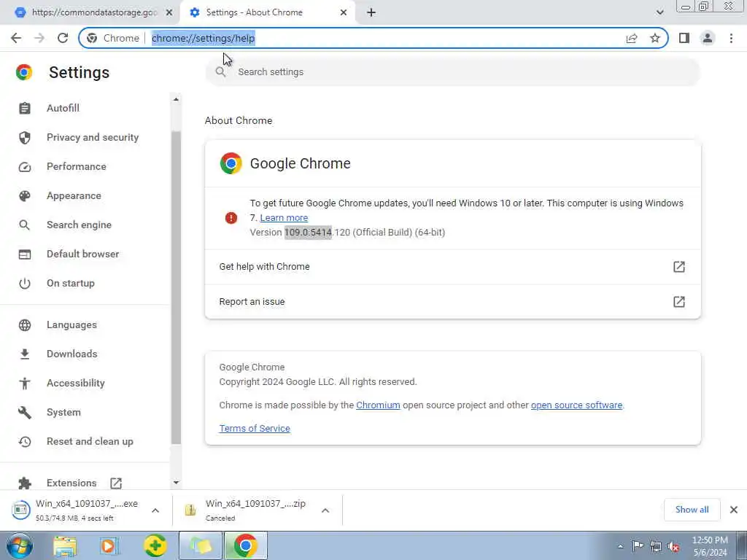Screen dimensions: 747x560
Task: Click the Search engine magnifier icon in sidebar
Action: point(25,225)
